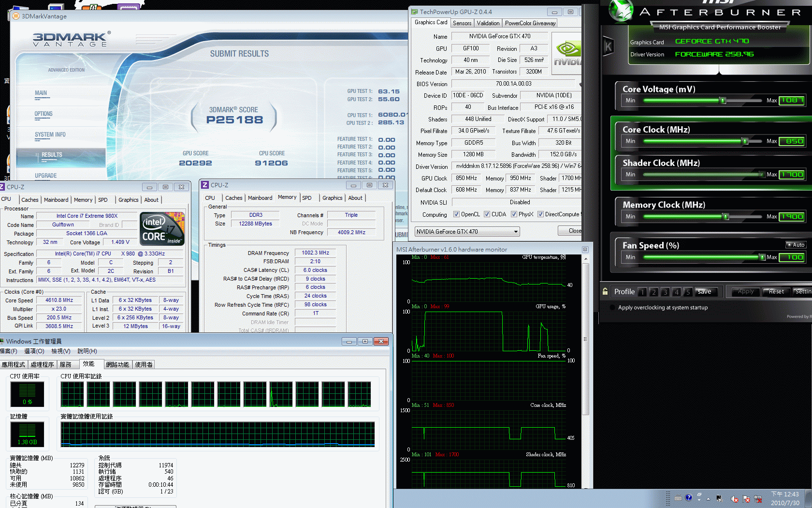Show hidden tray icons arrow
812x508 pixels.
pyautogui.click(x=708, y=499)
